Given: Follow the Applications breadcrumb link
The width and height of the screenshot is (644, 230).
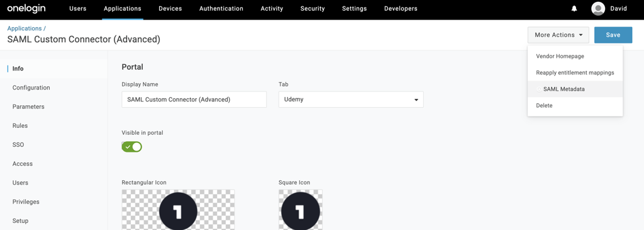Looking at the screenshot, I should point(25,28).
